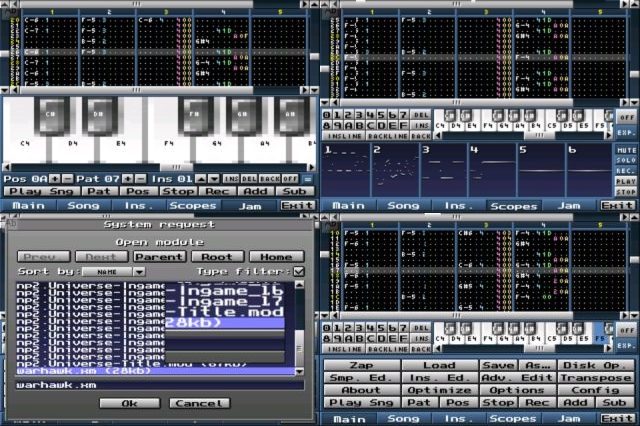Switch to Song tab in the top-right panel
The image size is (640, 426).
(x=403, y=205)
